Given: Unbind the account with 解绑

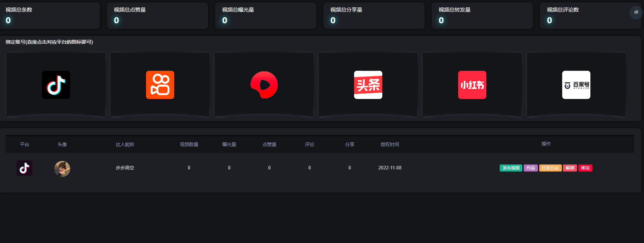Looking at the screenshot, I should pos(570,168).
